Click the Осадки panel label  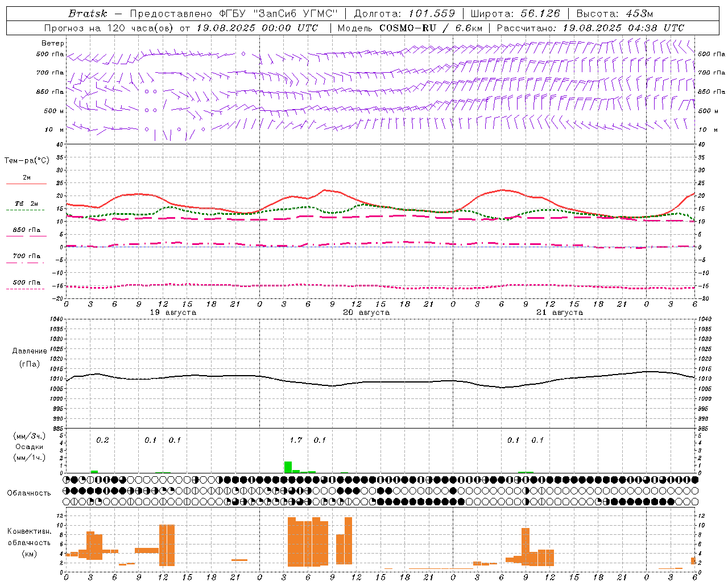[30, 447]
